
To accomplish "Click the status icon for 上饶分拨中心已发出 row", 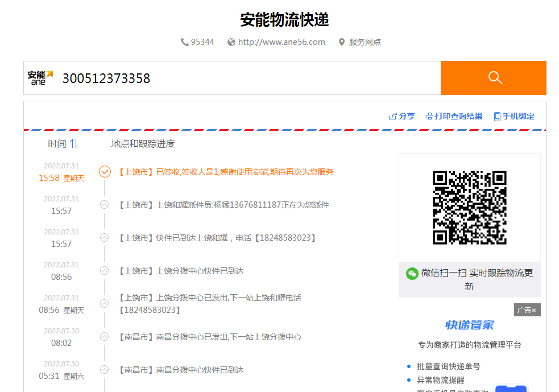I will coord(104,304).
